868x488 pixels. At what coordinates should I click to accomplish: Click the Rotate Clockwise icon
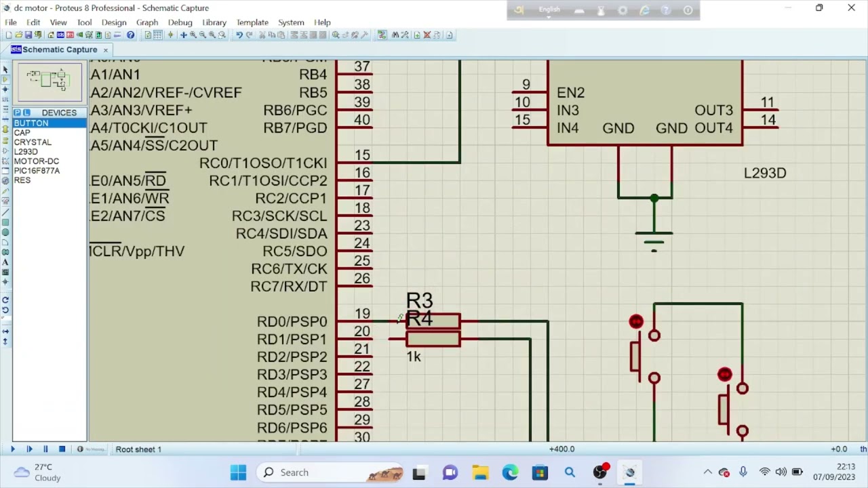coord(5,300)
